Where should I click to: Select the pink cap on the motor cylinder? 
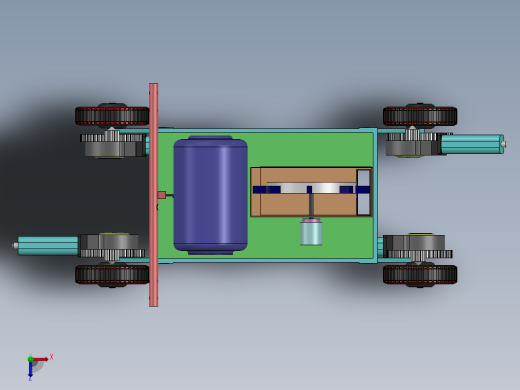pos(311,220)
